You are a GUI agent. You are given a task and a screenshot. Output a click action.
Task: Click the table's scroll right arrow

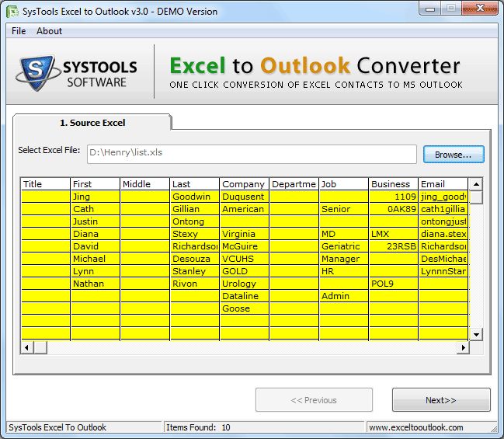click(x=463, y=347)
